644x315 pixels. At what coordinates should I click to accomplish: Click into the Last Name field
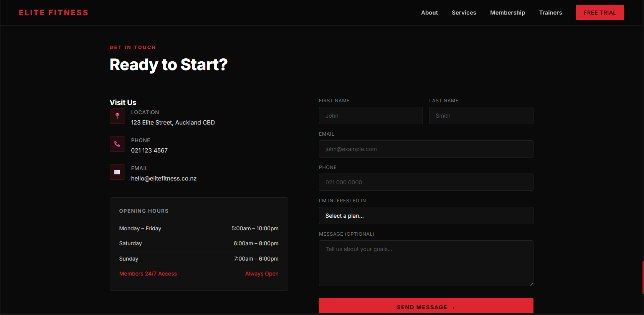[x=481, y=116]
